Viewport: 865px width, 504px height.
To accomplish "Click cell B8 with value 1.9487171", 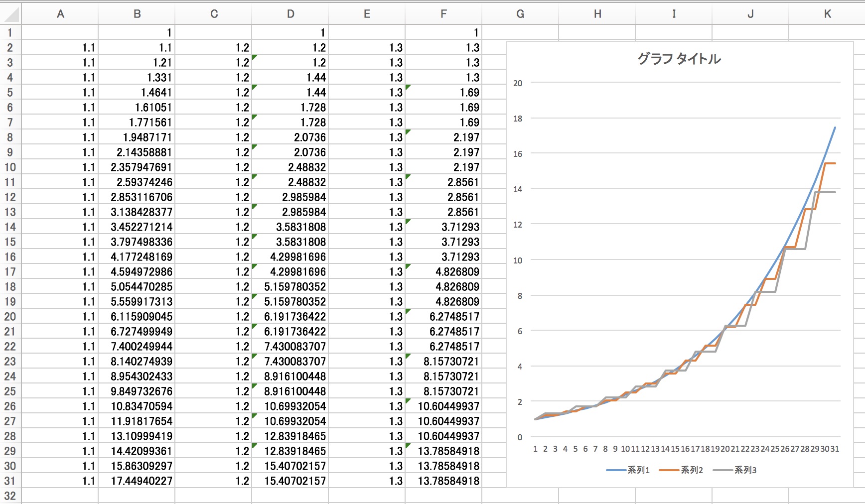I will (137, 137).
